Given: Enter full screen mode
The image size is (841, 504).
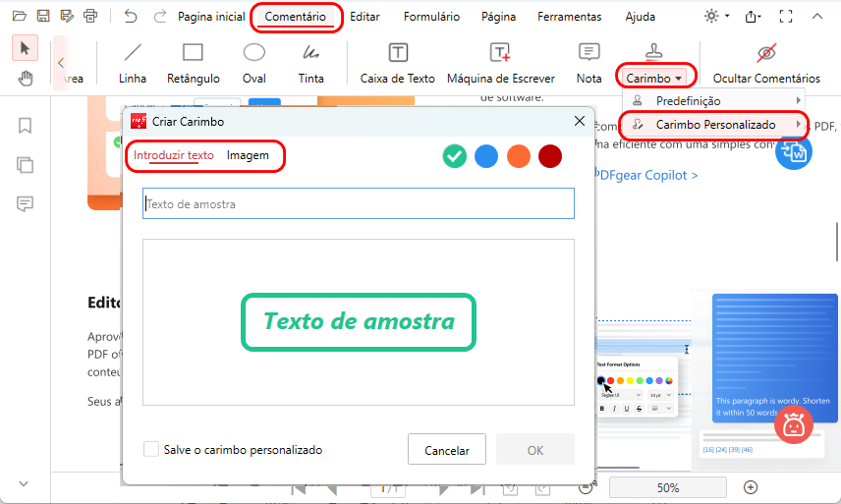Looking at the screenshot, I should pos(786,16).
